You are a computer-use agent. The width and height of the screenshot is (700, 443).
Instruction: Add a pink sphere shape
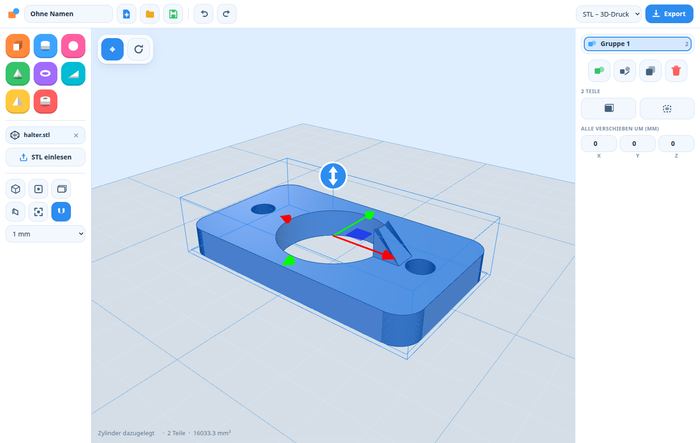[x=73, y=46]
